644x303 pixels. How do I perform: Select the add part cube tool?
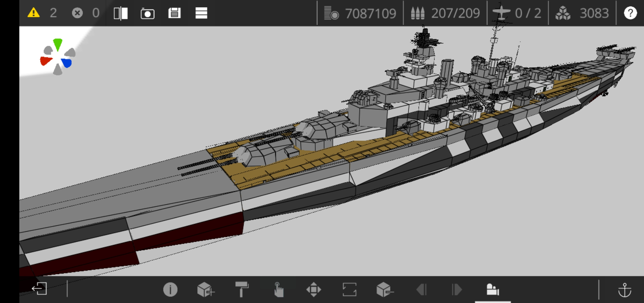[206, 290]
